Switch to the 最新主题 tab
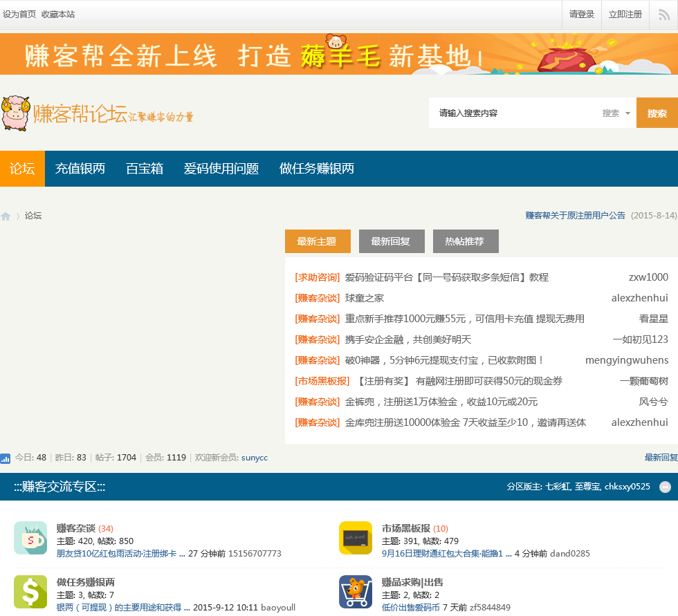Viewport: 678px width, 616px height. [318, 241]
